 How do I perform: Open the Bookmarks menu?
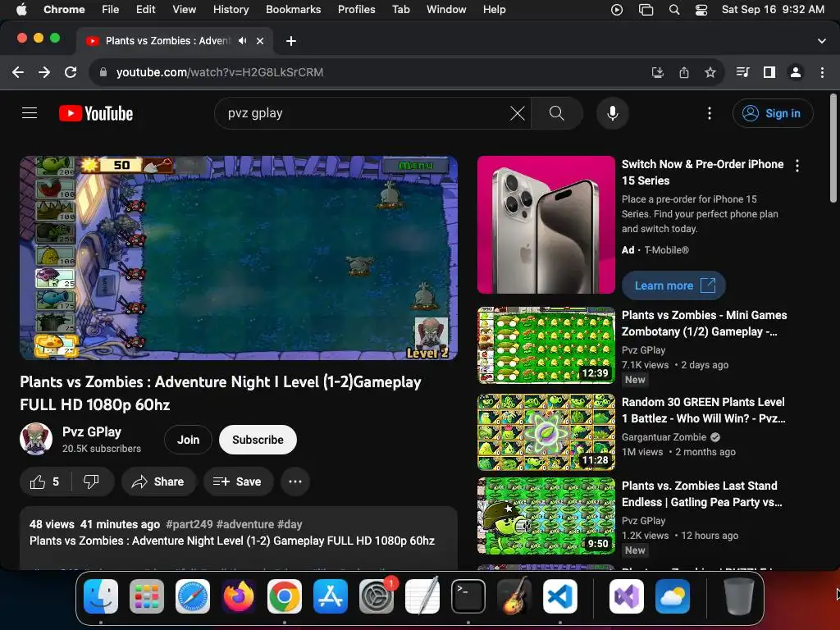click(293, 10)
